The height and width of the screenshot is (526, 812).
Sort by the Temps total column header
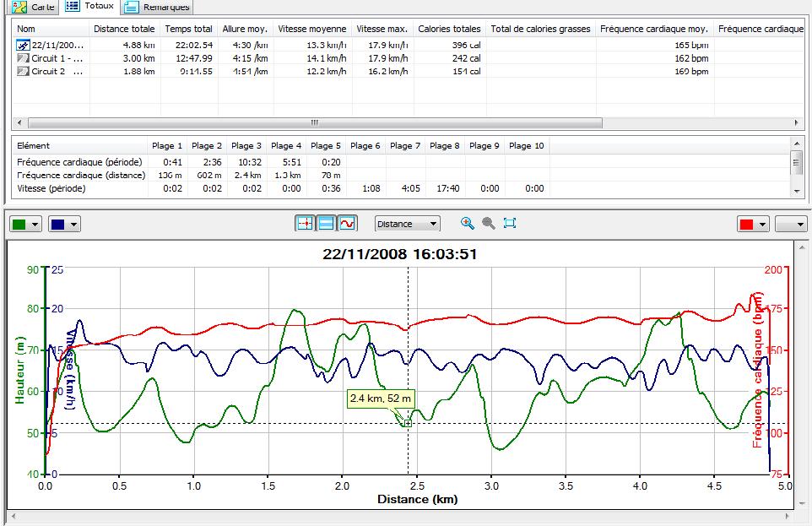[188, 29]
